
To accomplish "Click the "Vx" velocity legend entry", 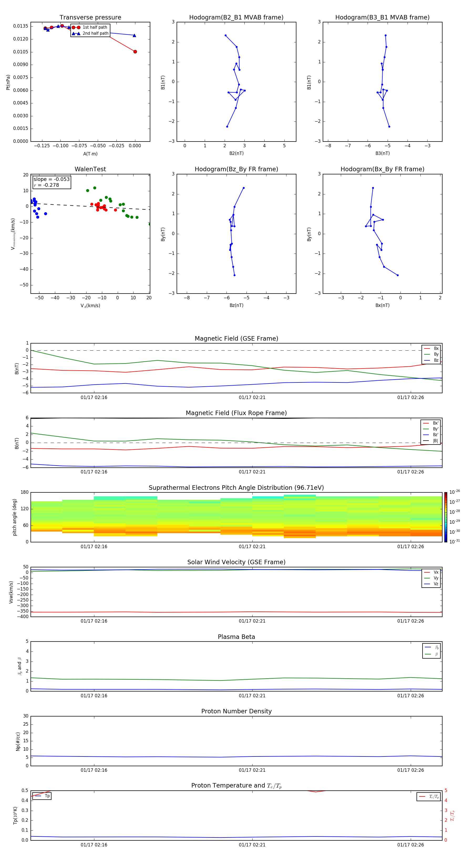I will (x=431, y=572).
